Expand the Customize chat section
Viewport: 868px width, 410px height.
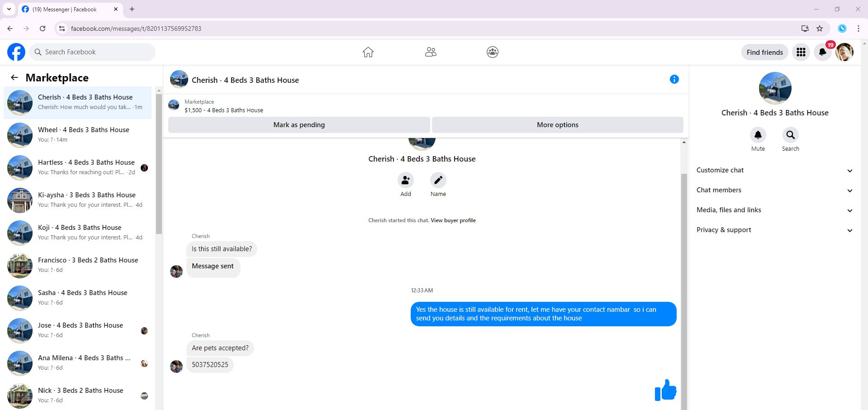click(775, 170)
